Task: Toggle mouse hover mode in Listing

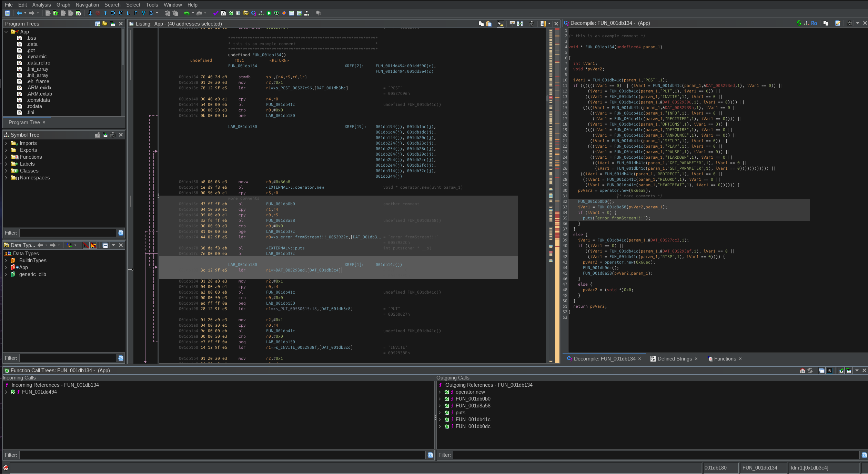Action: (x=500, y=23)
